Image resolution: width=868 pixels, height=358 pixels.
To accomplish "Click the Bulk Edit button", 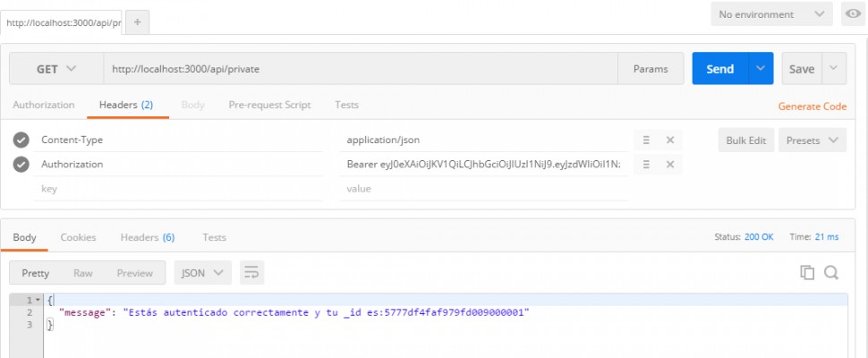I will click(746, 141).
